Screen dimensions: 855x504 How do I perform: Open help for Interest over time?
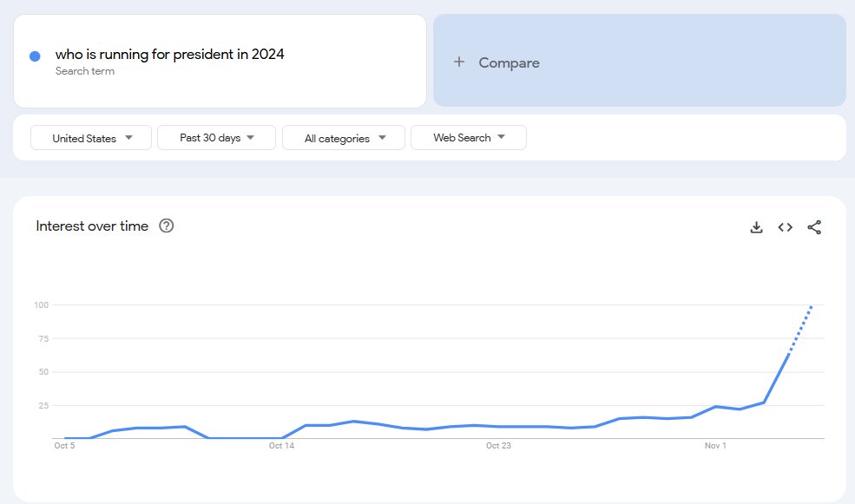point(167,226)
